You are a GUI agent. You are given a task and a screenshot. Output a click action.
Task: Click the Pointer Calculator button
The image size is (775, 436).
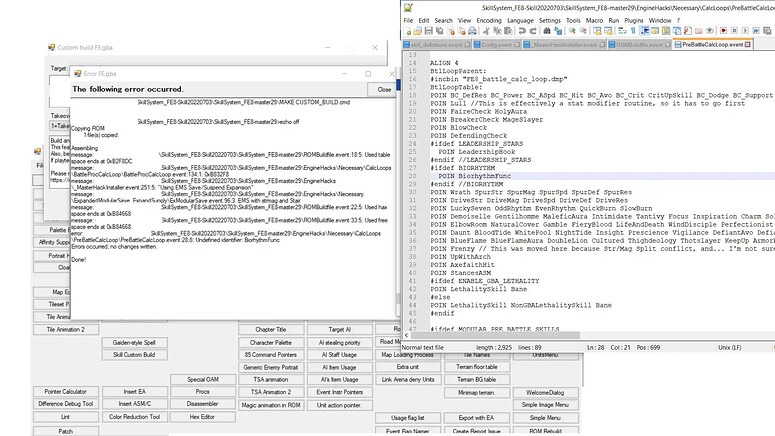pos(66,391)
